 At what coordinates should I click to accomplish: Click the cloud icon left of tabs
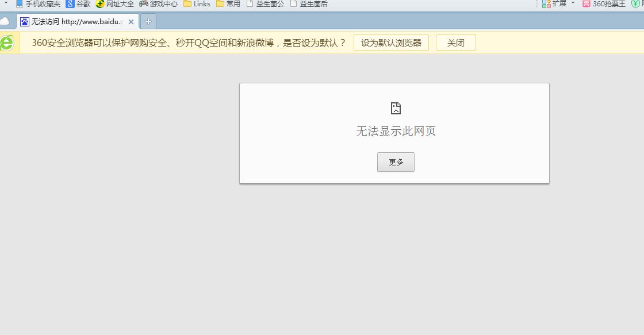pyautogui.click(x=5, y=21)
